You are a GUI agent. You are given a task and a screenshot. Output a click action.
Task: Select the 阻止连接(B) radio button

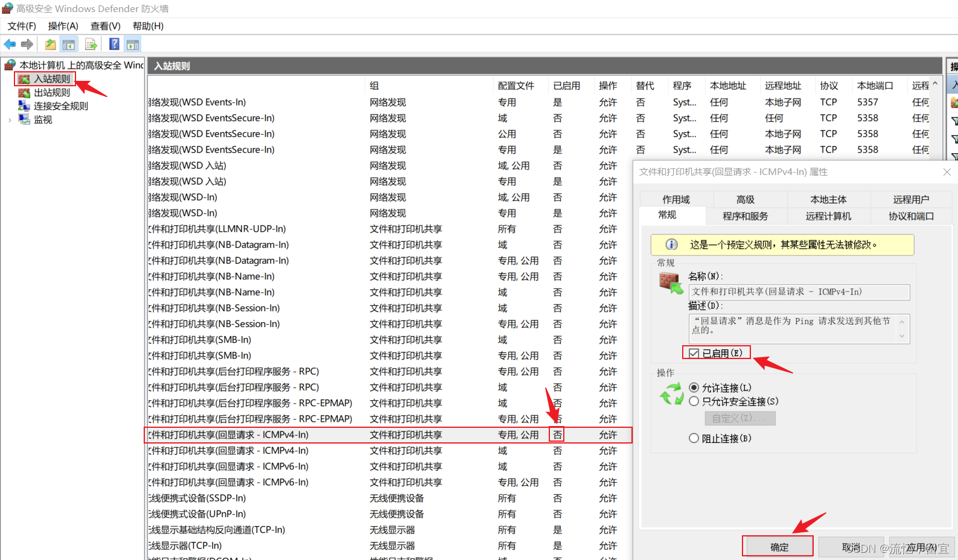point(694,438)
